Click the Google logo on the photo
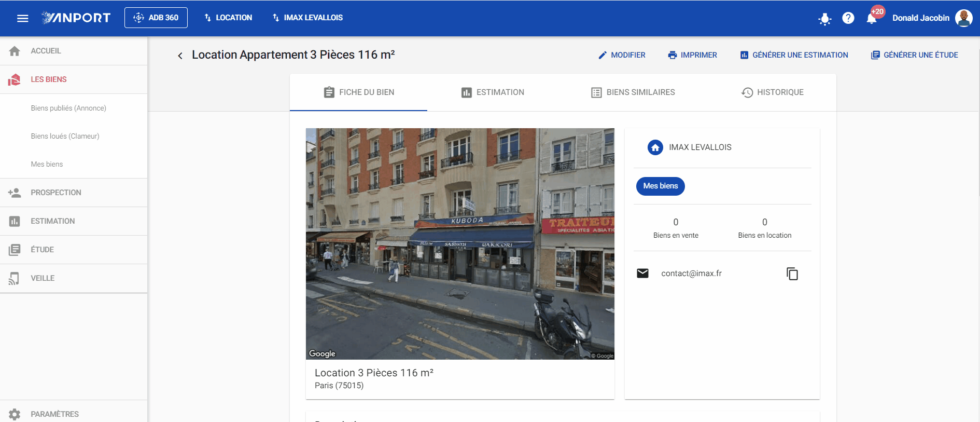Viewport: 980px width, 422px height. 322,353
